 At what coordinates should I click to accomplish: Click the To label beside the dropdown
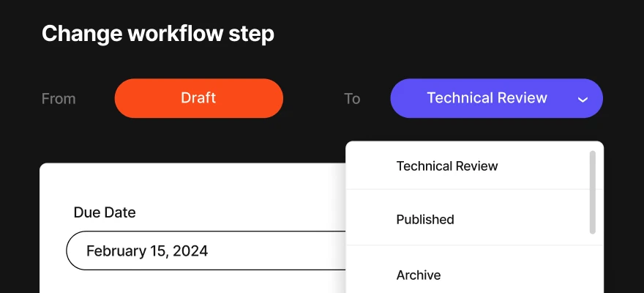click(352, 99)
